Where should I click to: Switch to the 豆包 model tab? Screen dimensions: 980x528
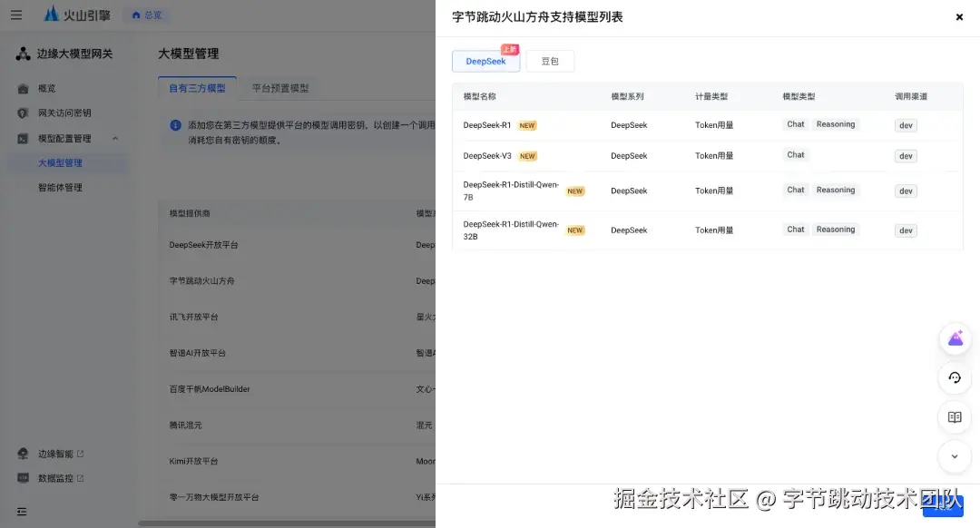[x=550, y=61]
